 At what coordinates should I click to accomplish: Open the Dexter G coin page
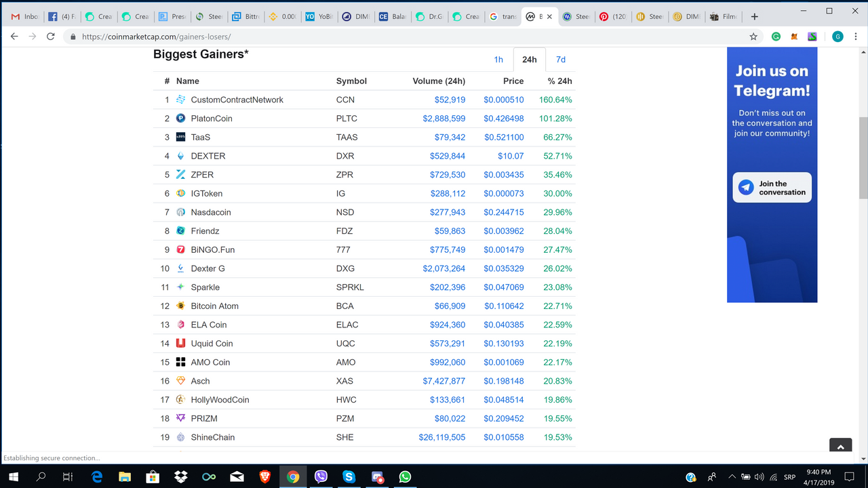(208, 268)
